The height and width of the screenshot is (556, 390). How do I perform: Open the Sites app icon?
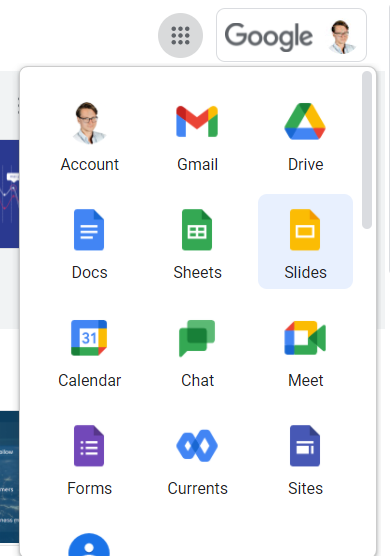pos(305,446)
